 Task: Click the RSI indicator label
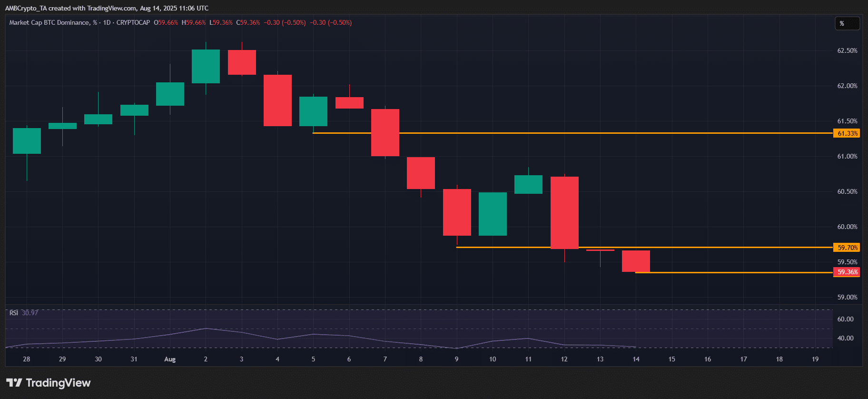pyautogui.click(x=14, y=313)
